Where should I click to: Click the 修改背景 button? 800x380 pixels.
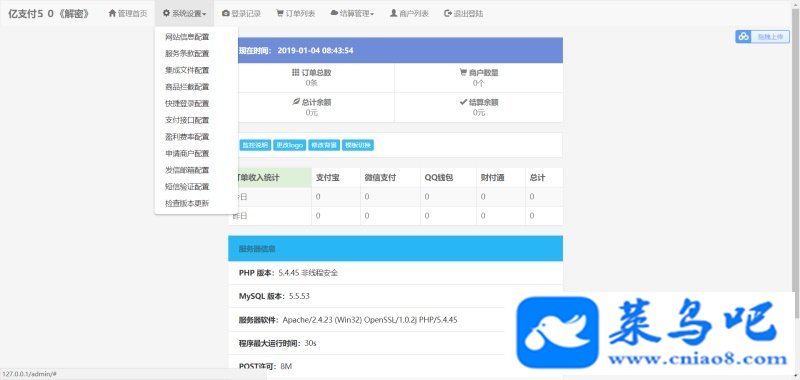324,145
